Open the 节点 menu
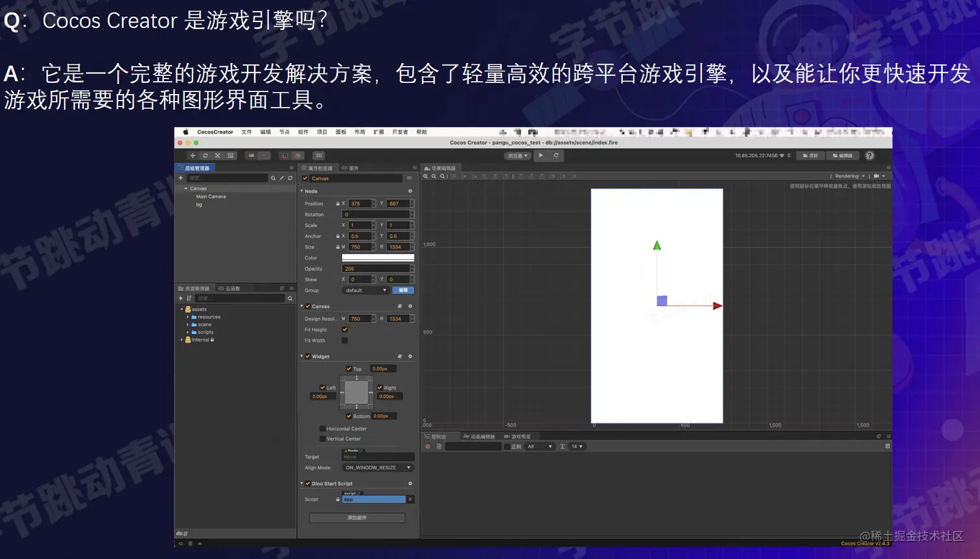The height and width of the screenshot is (559, 980). click(285, 132)
